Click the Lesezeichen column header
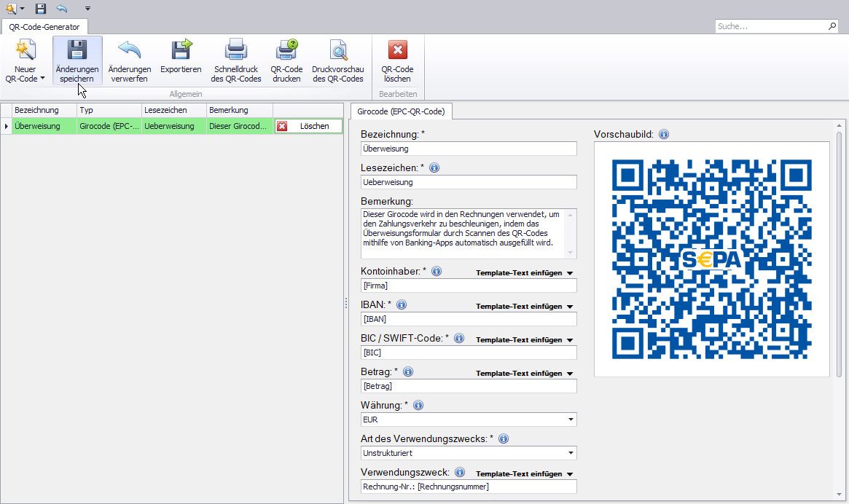 coord(174,110)
